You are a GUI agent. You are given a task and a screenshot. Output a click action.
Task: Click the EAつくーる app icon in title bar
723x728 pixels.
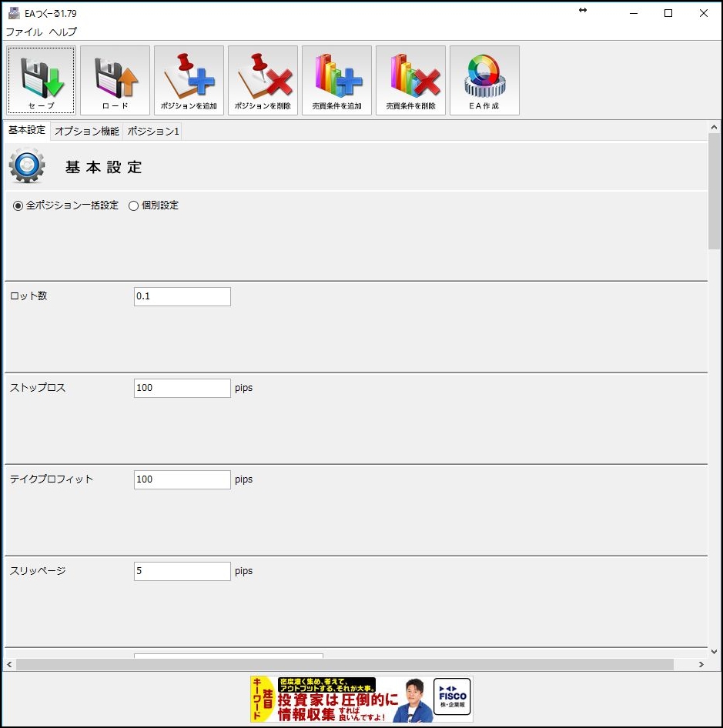click(x=14, y=13)
